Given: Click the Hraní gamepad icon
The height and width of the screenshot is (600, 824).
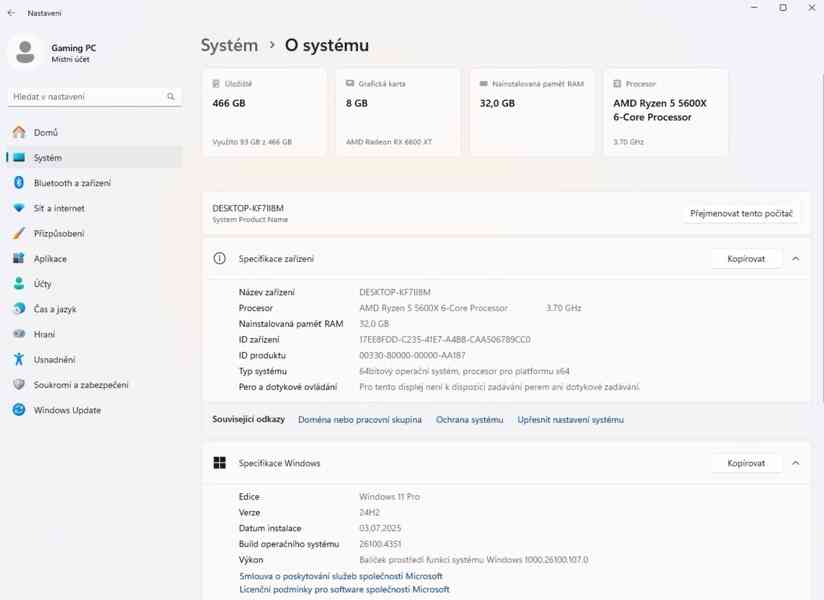Looking at the screenshot, I should pos(19,334).
